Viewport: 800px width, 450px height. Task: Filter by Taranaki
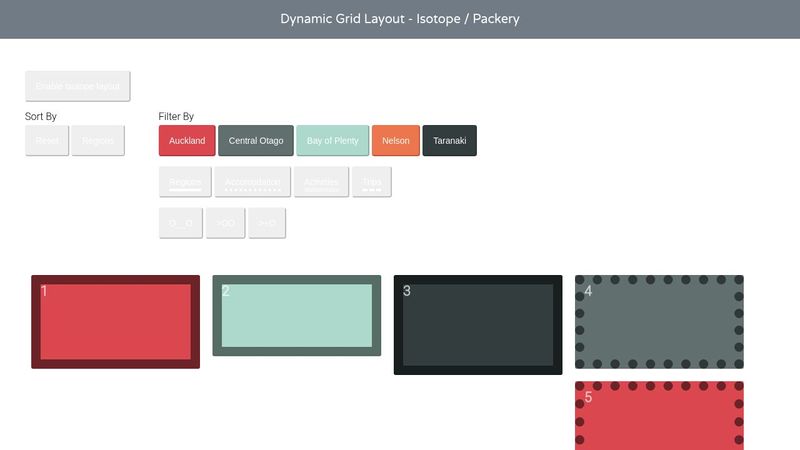pos(449,140)
